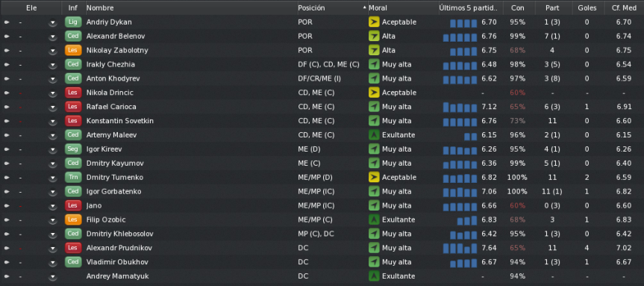
Task: Click the Exultante morale icon for Artemy Maleev
Action: [374, 135]
